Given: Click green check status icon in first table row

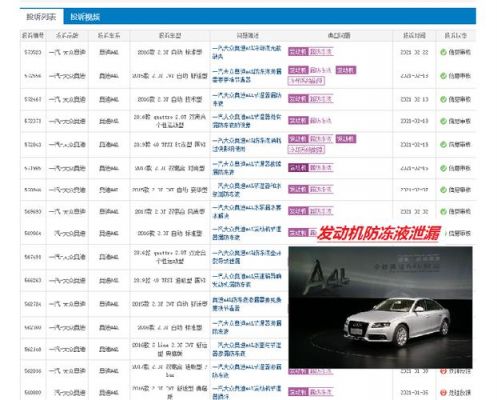Looking at the screenshot, I should [x=443, y=52].
